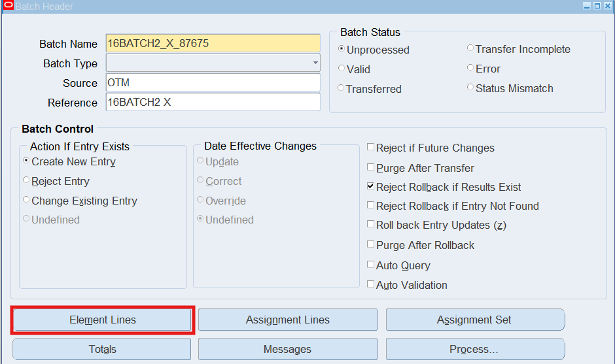Screen dimensions: 615x364
Task: Click the Process... button
Action: [475, 350]
